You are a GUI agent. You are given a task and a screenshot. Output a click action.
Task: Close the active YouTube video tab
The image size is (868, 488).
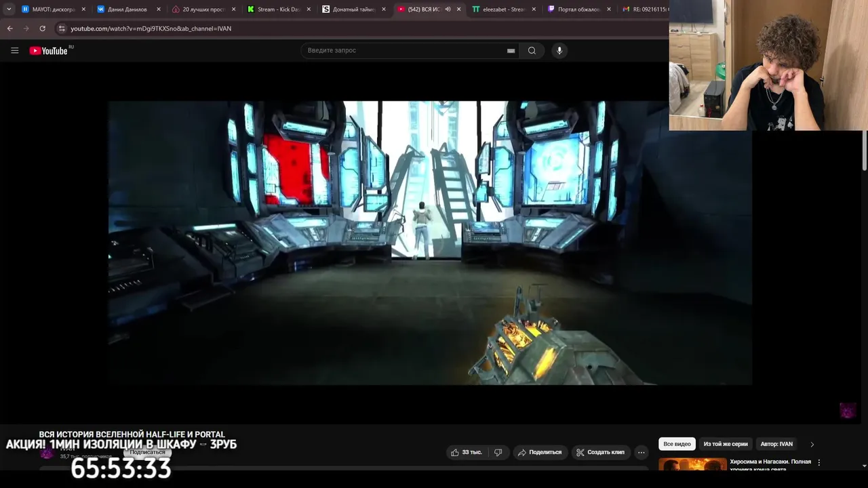[459, 9]
